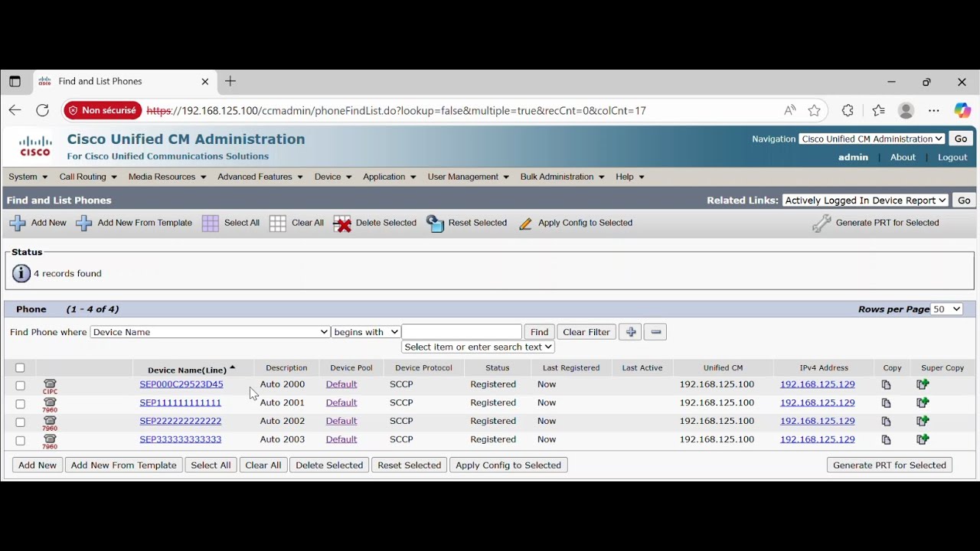980x551 pixels.
Task: Open the User Management menu
Action: point(468,177)
